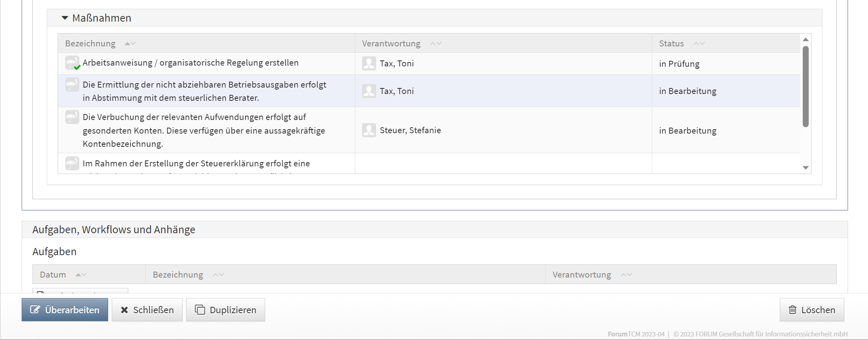The width and height of the screenshot is (868, 340).
Task: Collapse the Maßnahmen section
Action: pyautogui.click(x=65, y=18)
